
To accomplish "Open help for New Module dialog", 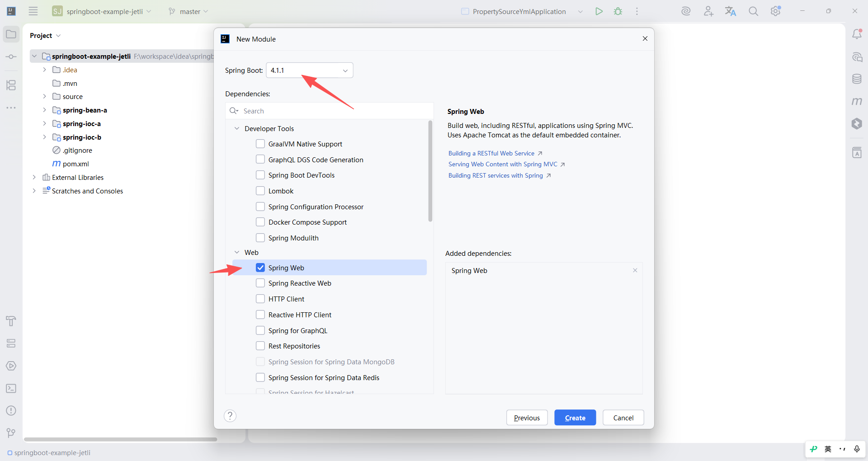I will point(230,416).
